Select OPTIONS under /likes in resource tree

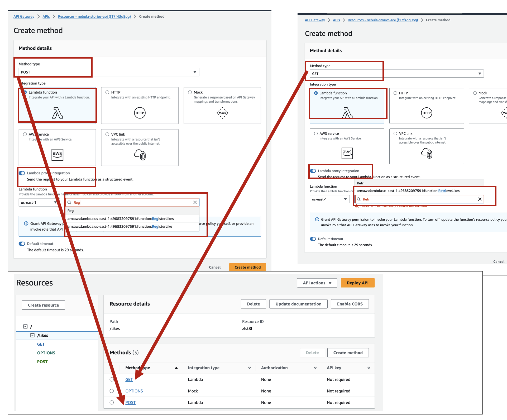46,353
